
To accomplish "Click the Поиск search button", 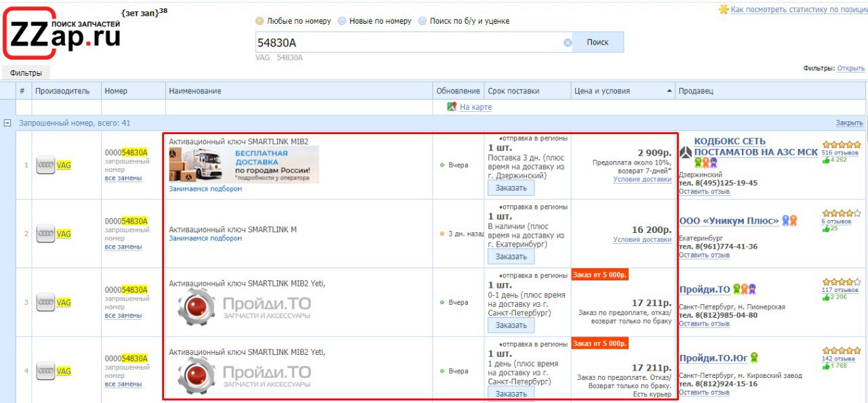I will pyautogui.click(x=597, y=42).
